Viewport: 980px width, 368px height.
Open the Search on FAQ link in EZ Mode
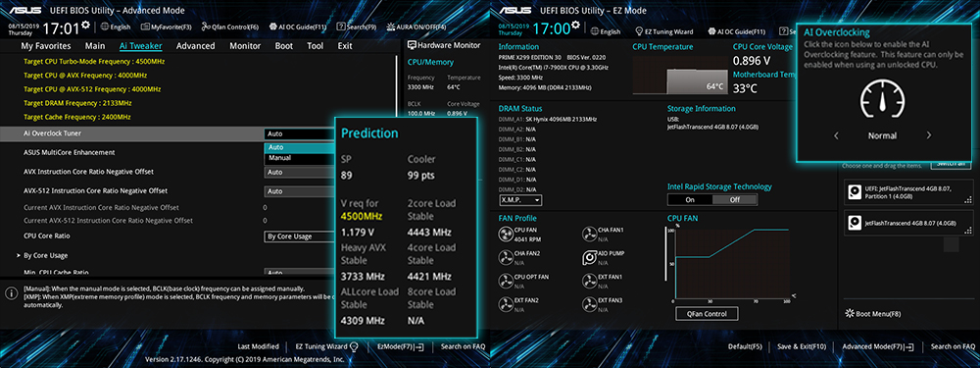954,346
